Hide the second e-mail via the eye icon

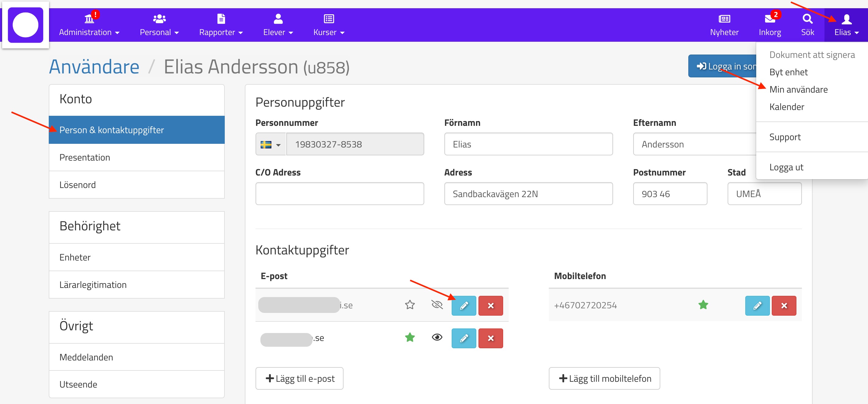pyautogui.click(x=437, y=337)
